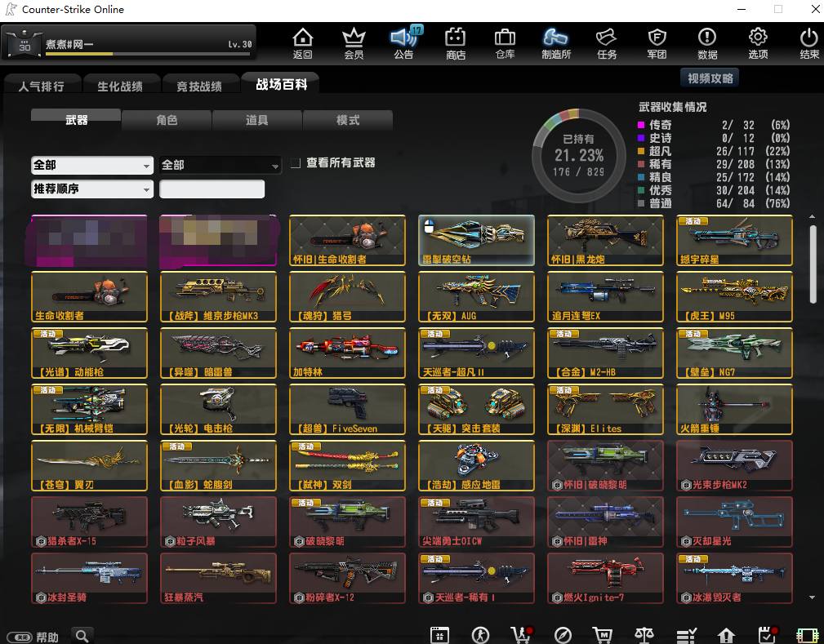Screen dimensions: 824x644
Task: Open the running figure icon in bottom bar
Action: pos(480,635)
